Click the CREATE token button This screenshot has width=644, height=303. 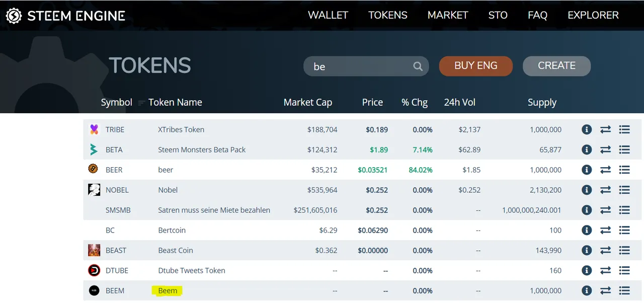pos(556,66)
